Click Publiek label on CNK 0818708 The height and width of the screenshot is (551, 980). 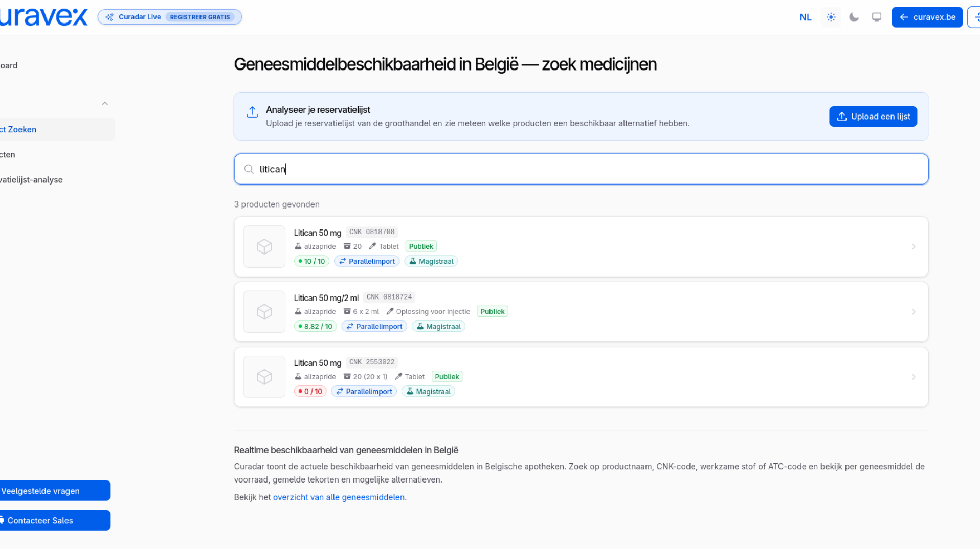(421, 246)
